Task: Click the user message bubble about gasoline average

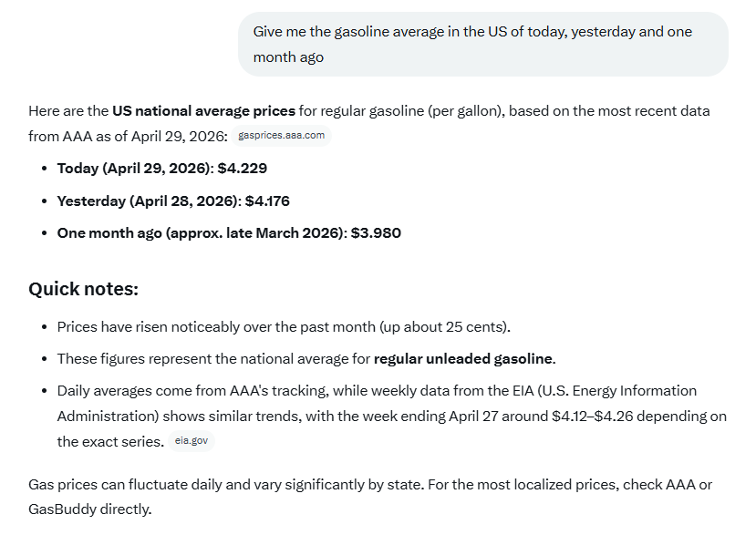Action: (x=483, y=45)
